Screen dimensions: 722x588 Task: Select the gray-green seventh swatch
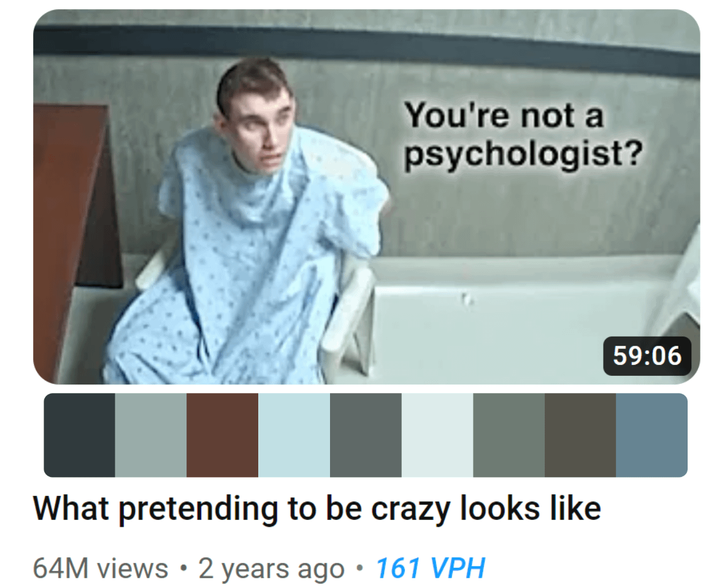point(509,435)
